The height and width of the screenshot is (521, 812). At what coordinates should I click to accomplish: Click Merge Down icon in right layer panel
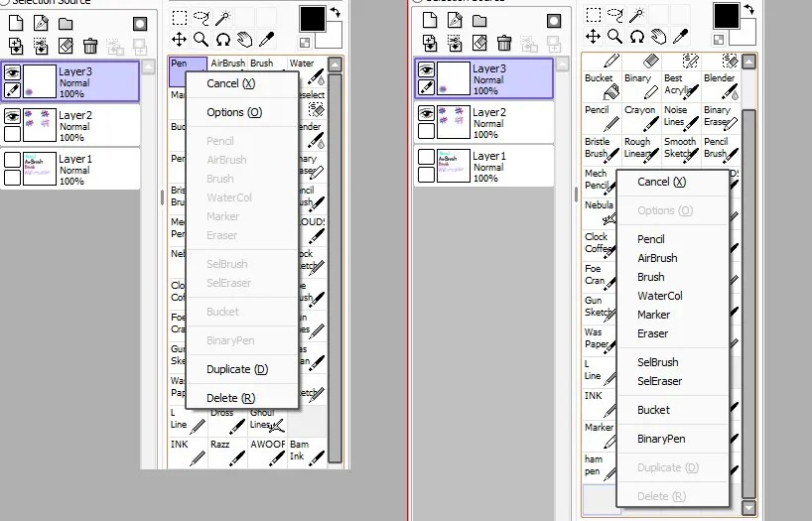(x=455, y=43)
